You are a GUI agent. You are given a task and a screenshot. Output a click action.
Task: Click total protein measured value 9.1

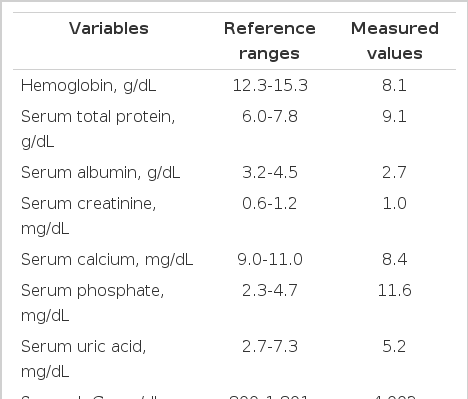394,117
